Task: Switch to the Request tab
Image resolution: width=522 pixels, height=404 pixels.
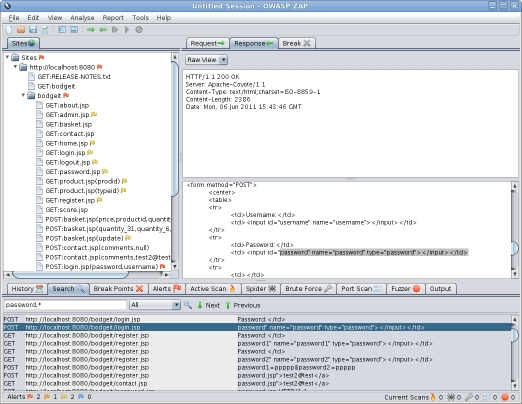Action: [207, 43]
